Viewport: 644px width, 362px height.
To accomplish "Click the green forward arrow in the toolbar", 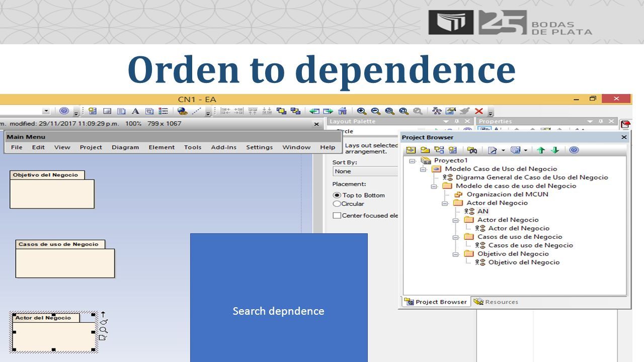I will coord(328,111).
